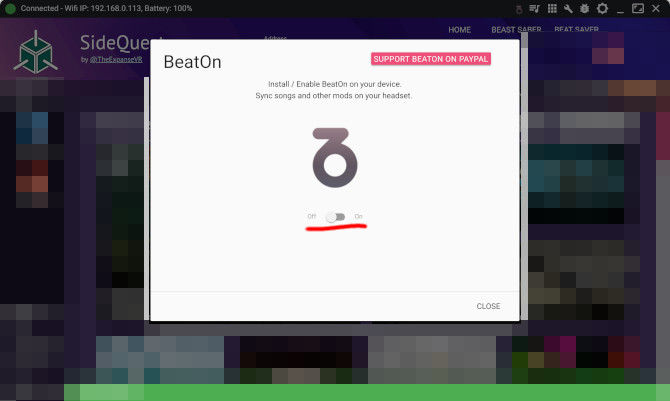The image size is (670, 401).
Task: Click 'Sync songs and other mods' text
Action: [x=334, y=96]
